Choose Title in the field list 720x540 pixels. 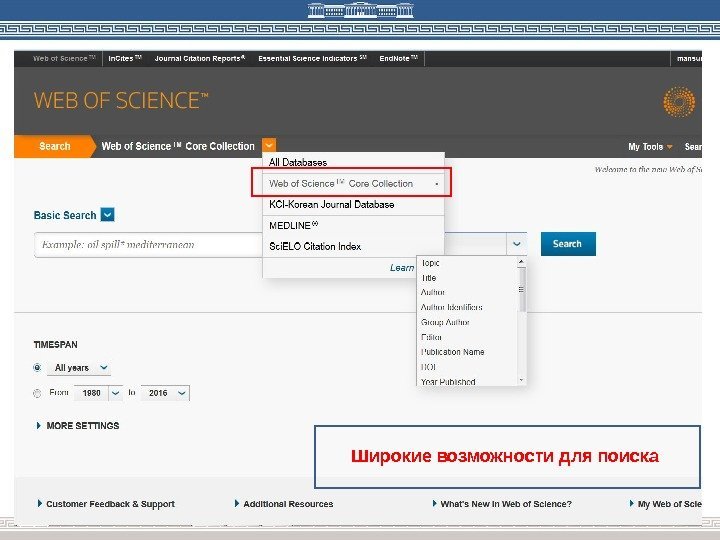[467, 278]
